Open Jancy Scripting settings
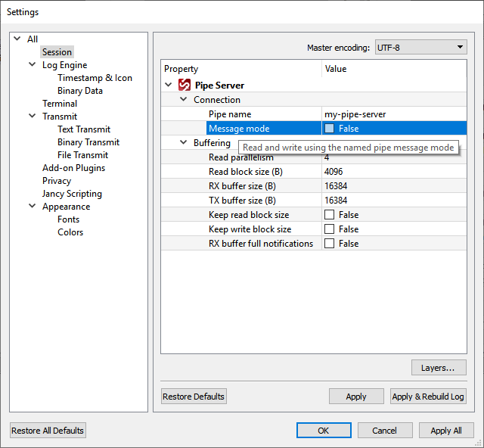The image size is (484, 448). click(72, 194)
